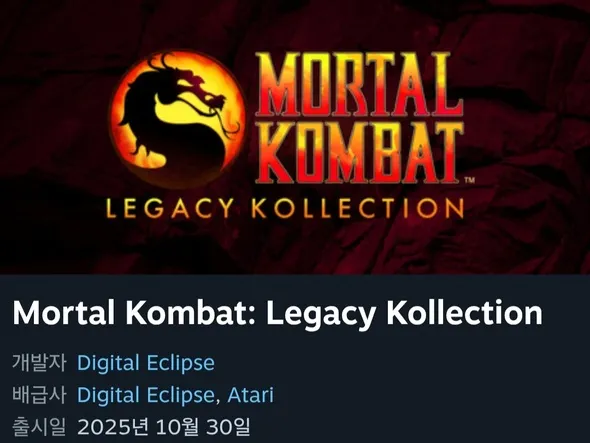Open the Atari publisher link

(251, 395)
